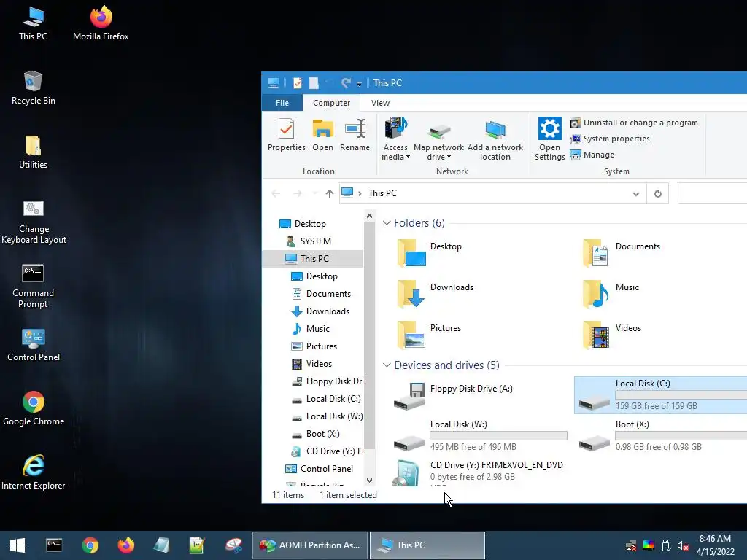Viewport: 747px width, 560px height.
Task: Refresh the This PC view
Action: [657, 194]
